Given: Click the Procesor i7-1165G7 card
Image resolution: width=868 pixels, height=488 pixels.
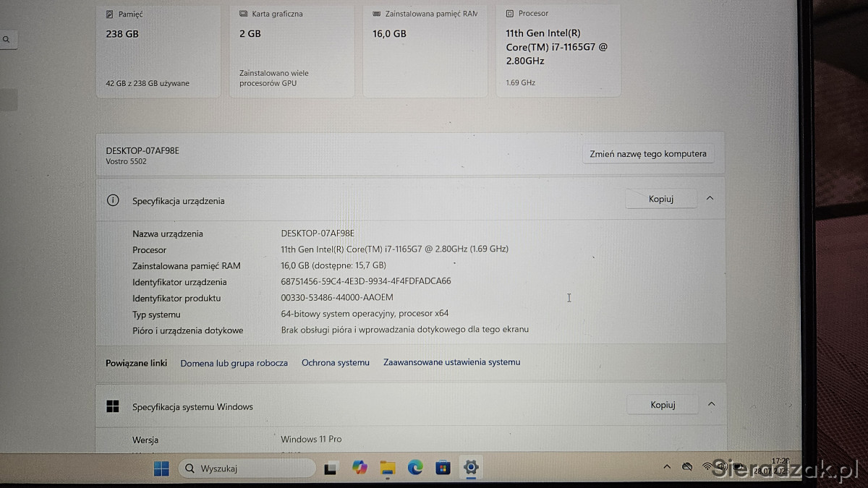Looking at the screenshot, I should tap(558, 51).
